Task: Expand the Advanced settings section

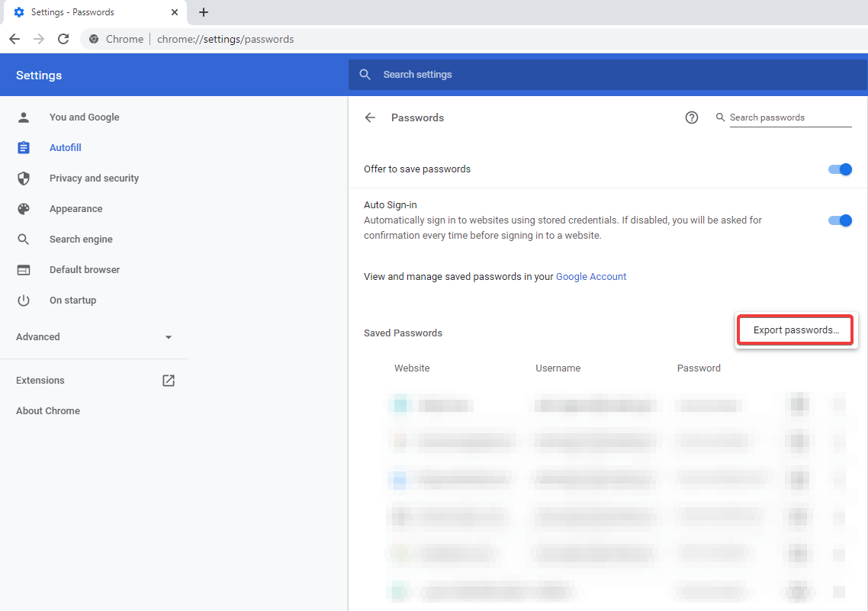Action: coord(168,336)
